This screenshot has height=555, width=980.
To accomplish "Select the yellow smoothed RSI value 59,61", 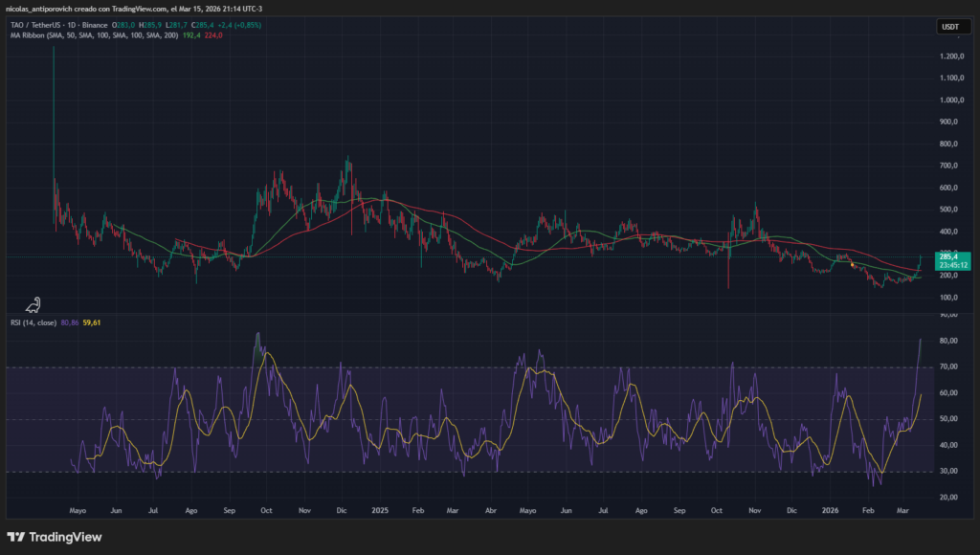I will 91,322.
